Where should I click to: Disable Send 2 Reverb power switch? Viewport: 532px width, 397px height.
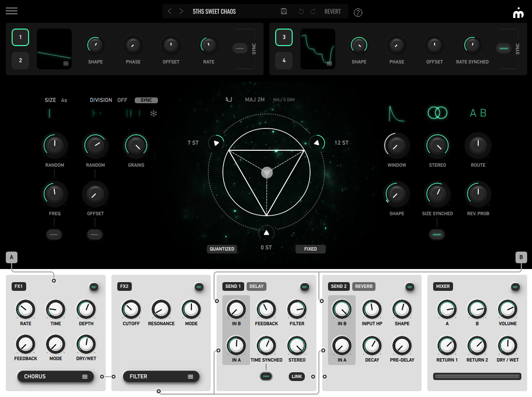[x=410, y=287]
